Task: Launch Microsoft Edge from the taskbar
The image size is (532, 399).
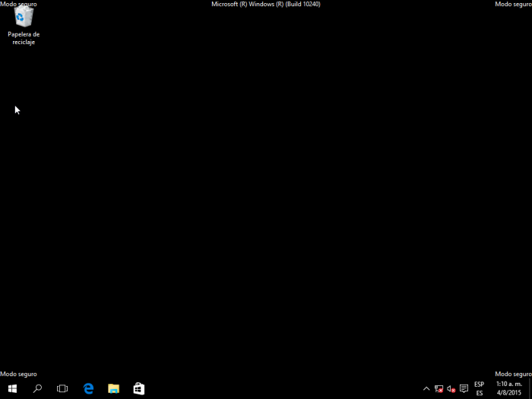Action: pos(88,388)
